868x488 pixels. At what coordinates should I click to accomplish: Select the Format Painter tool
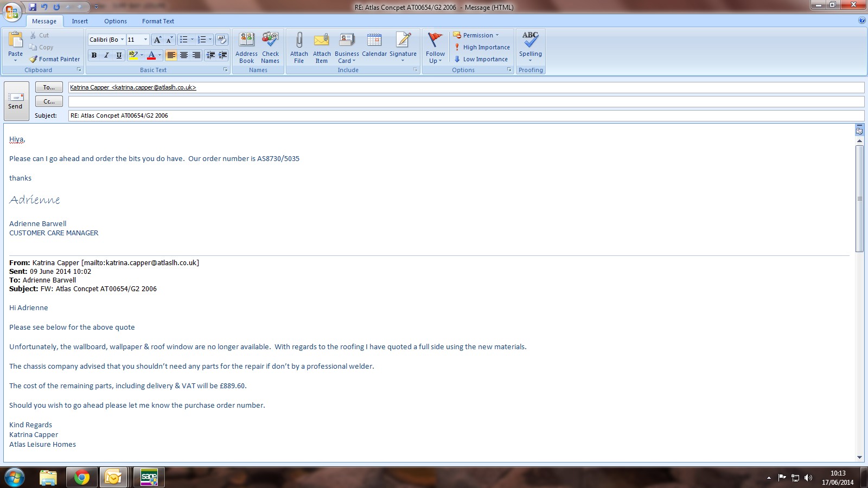[54, 59]
